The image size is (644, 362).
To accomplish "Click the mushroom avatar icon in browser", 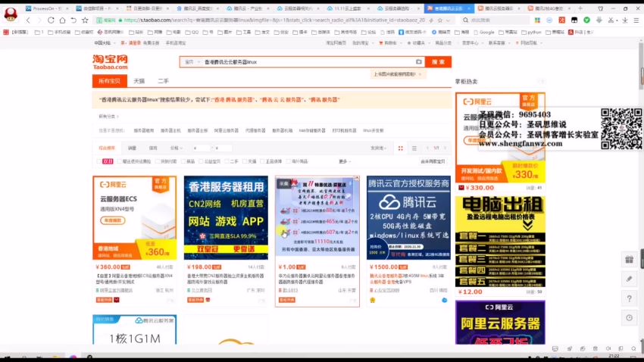I will pos(11,14).
